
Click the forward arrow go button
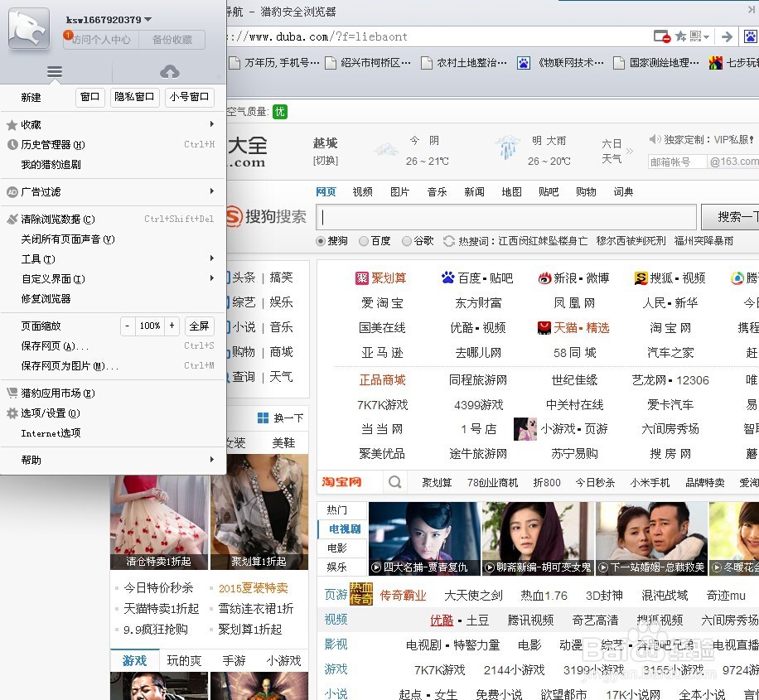tap(727, 36)
